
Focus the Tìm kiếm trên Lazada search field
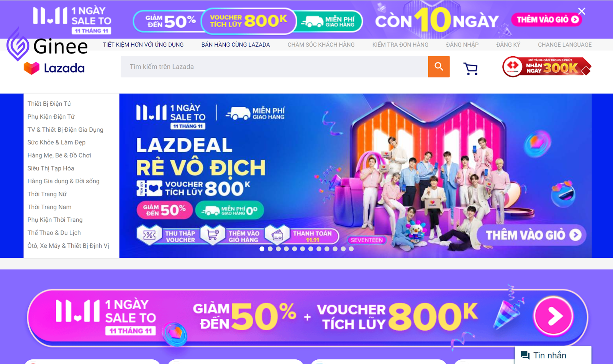coord(274,67)
